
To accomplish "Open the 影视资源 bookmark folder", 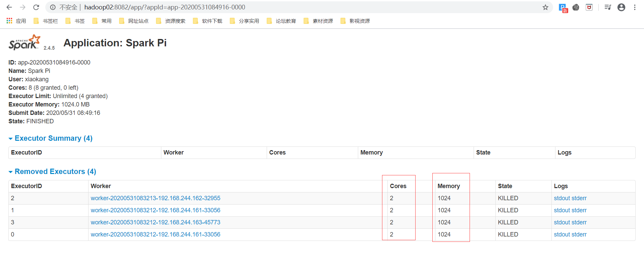I will pos(355,21).
